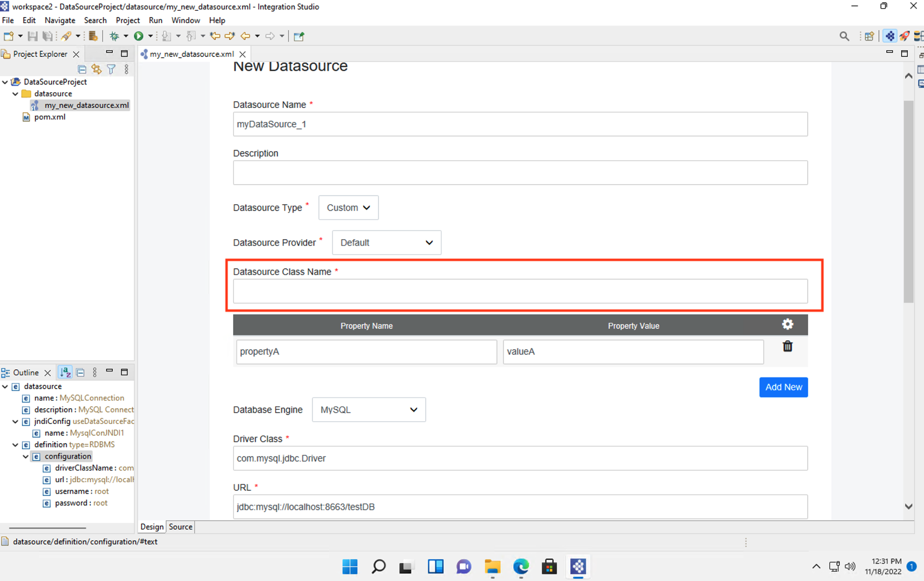Delete the propertyA row with trash icon

click(x=787, y=346)
